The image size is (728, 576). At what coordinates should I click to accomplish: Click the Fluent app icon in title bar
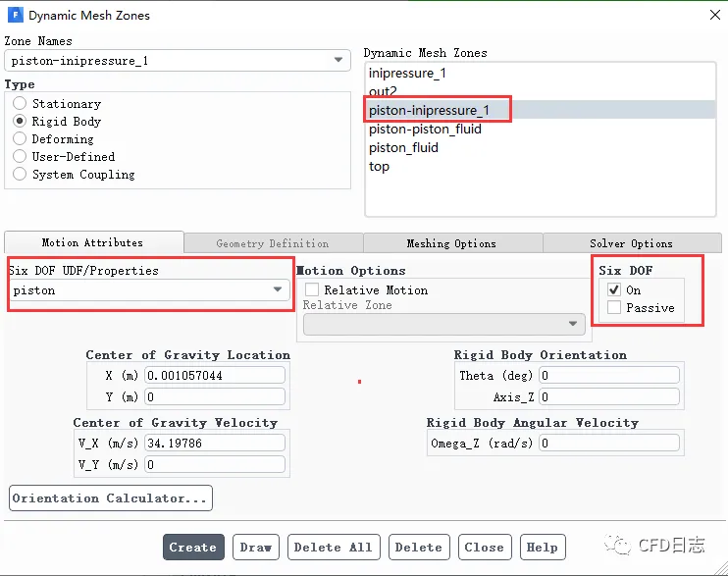(x=14, y=16)
